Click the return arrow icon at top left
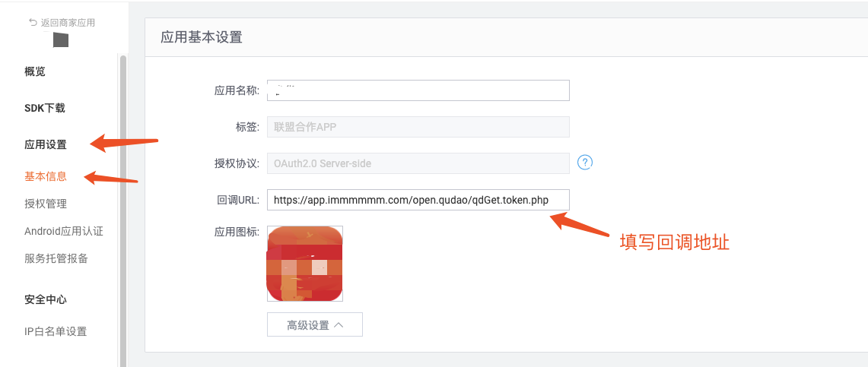868x367 pixels. pos(33,22)
